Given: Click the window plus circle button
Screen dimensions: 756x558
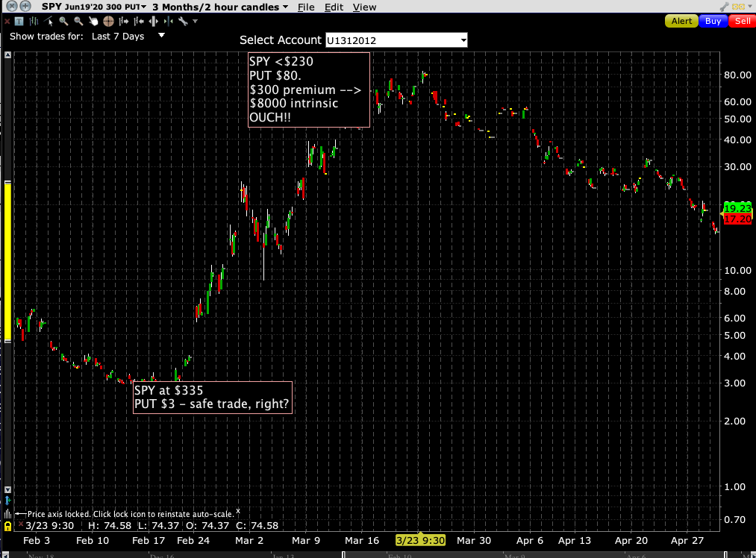Looking at the screenshot, I should (x=25, y=6).
